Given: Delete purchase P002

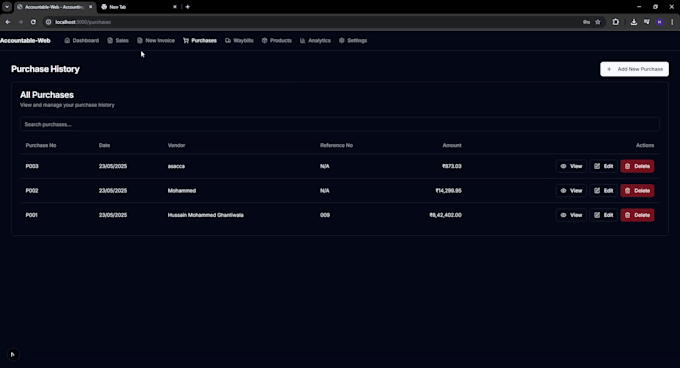Looking at the screenshot, I should coord(637,190).
